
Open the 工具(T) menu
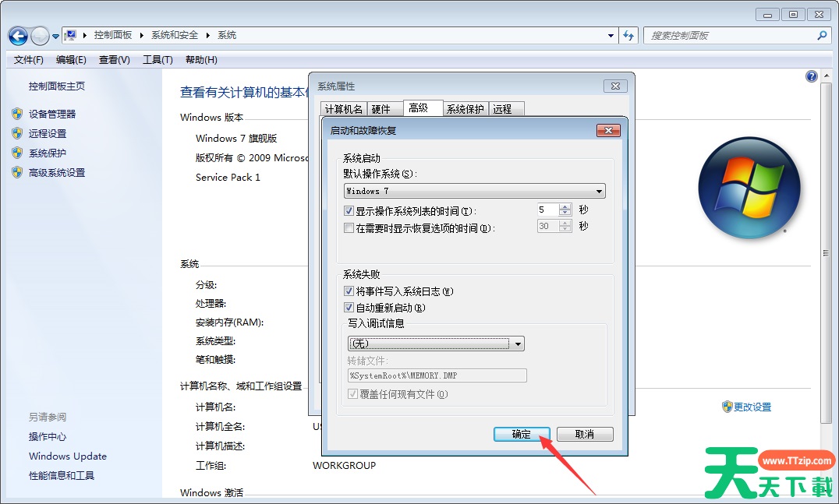(158, 60)
